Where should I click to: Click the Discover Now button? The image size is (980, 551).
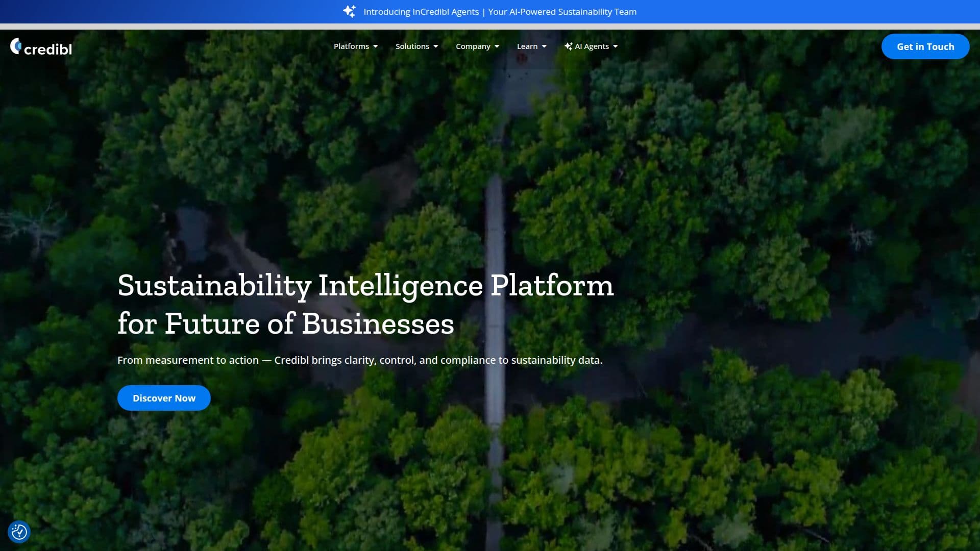tap(164, 398)
